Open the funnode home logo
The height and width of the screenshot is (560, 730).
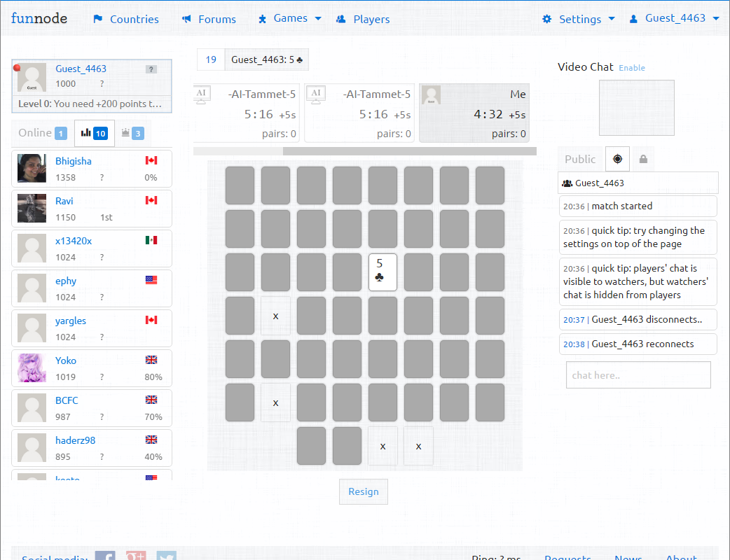click(39, 19)
